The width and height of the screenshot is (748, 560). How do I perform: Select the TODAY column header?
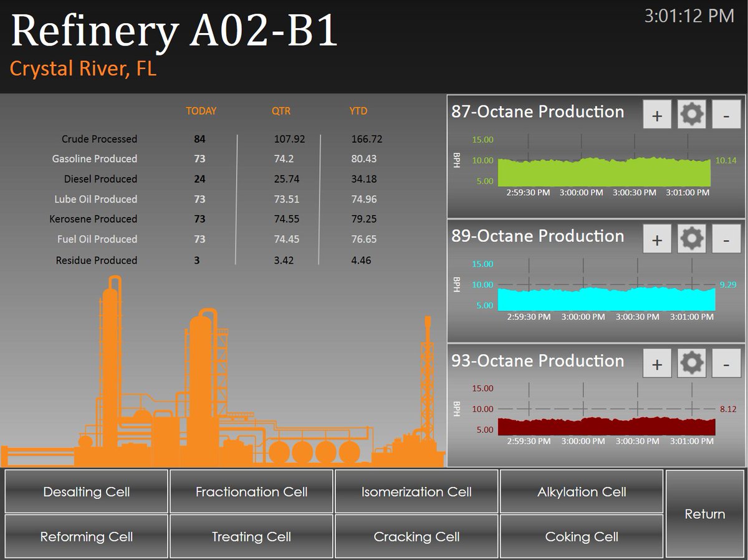coord(201,111)
